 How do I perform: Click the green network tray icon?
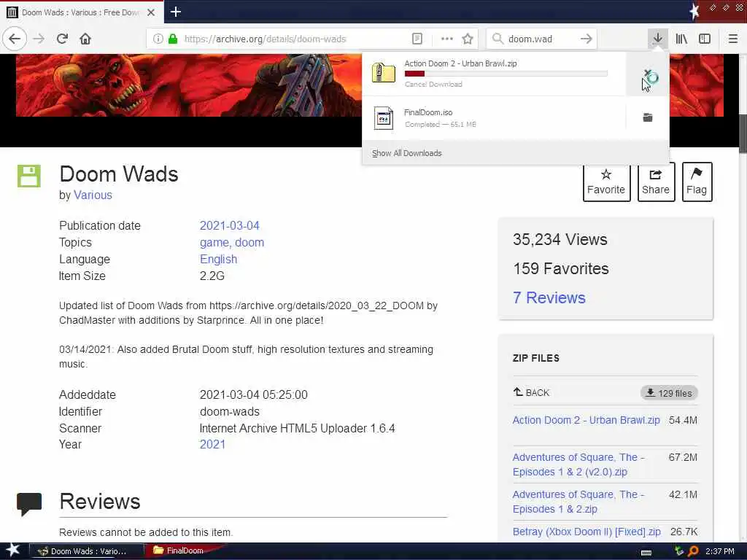pyautogui.click(x=679, y=551)
